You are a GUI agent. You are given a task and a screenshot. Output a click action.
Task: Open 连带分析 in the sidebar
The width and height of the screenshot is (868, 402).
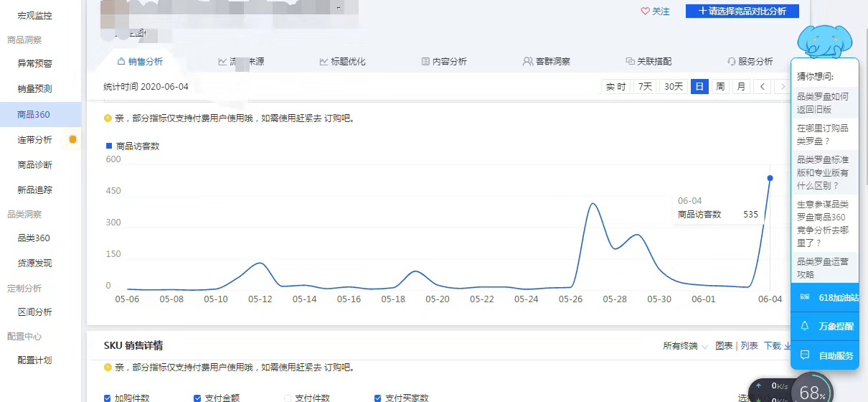[35, 140]
